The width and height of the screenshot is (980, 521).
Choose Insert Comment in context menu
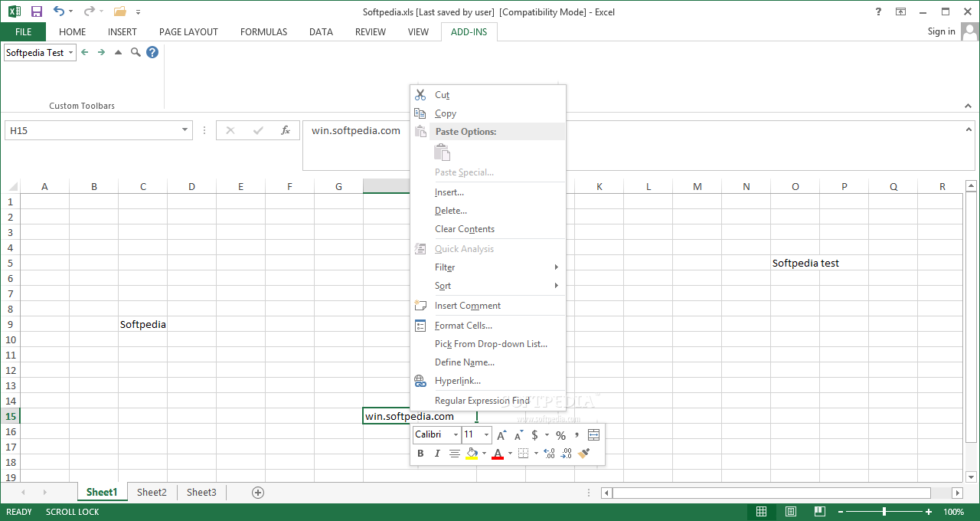point(488,306)
